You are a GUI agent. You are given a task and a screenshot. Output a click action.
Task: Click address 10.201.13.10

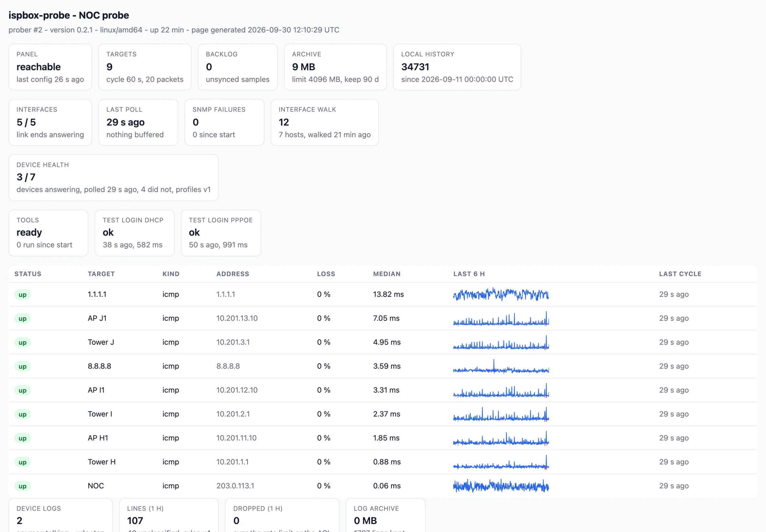237,318
